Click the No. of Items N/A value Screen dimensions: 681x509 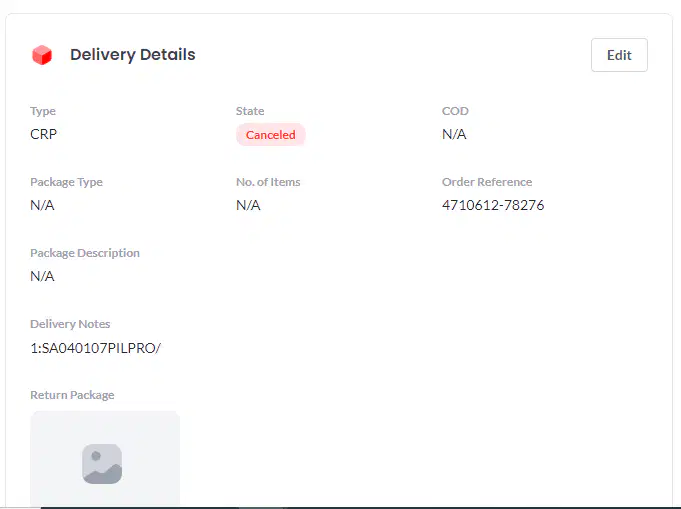click(x=248, y=205)
